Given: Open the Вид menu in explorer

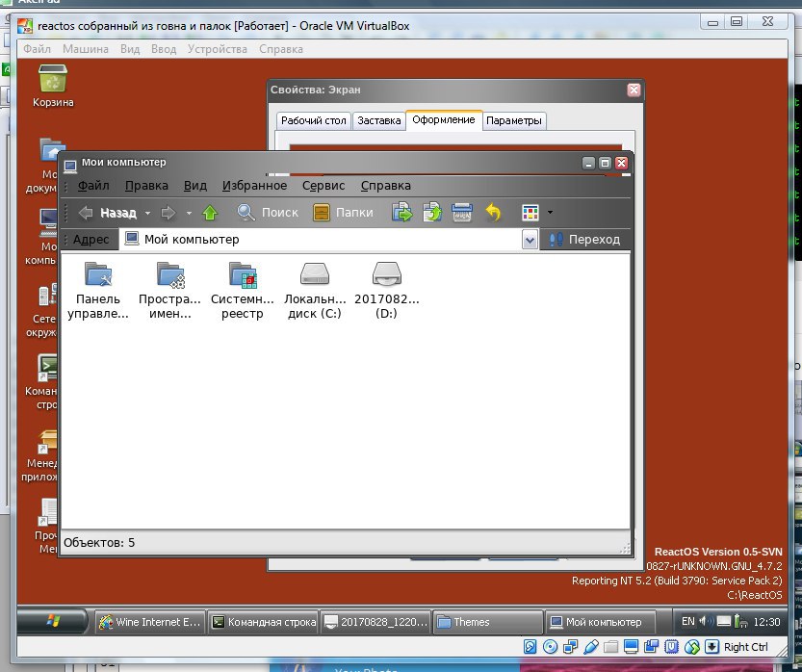Looking at the screenshot, I should click(194, 186).
